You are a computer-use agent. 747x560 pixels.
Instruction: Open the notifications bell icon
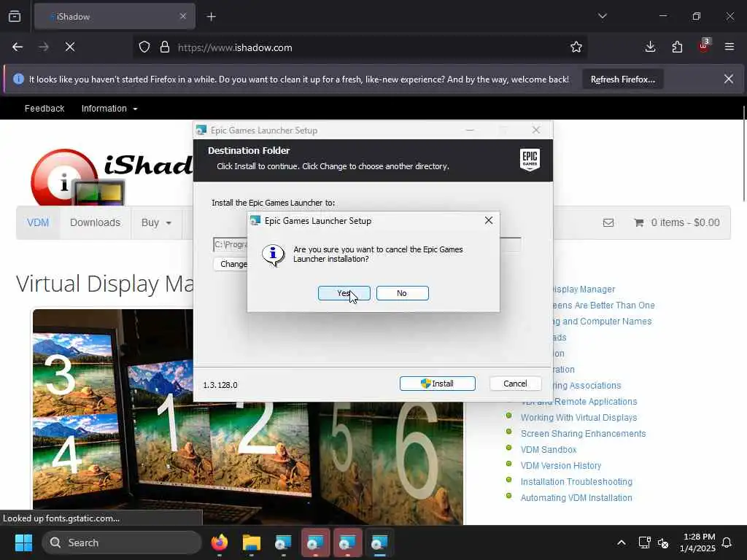coord(727,542)
